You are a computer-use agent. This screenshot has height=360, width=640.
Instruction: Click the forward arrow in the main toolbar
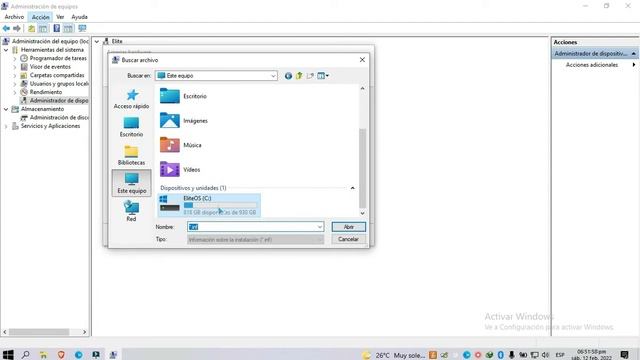(x=17, y=28)
